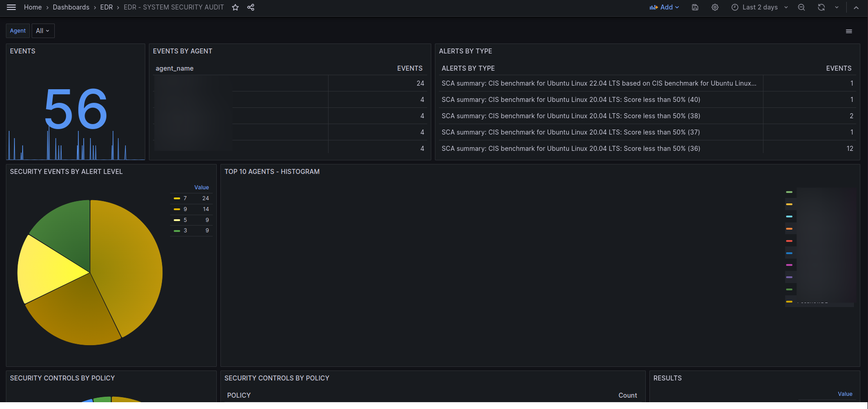Refresh the dashboard

(x=821, y=7)
